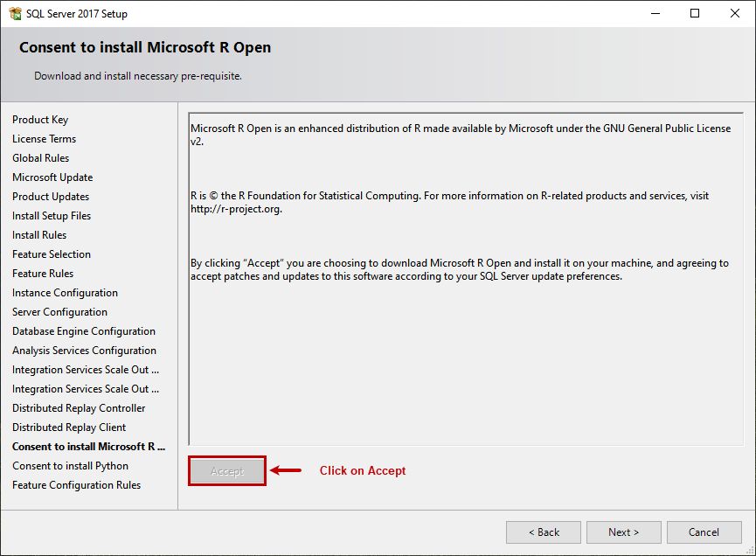Select Database Engine Configuration step
The image size is (756, 556).
[x=84, y=331]
